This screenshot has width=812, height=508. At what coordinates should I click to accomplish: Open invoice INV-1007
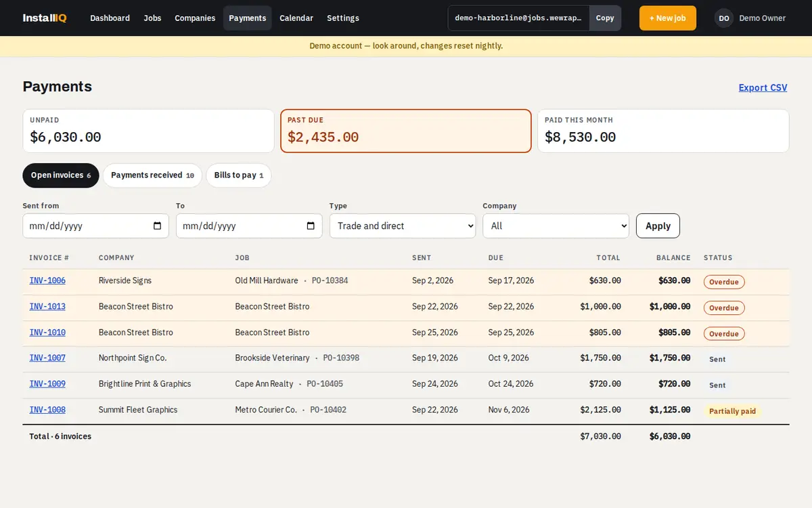47,358
